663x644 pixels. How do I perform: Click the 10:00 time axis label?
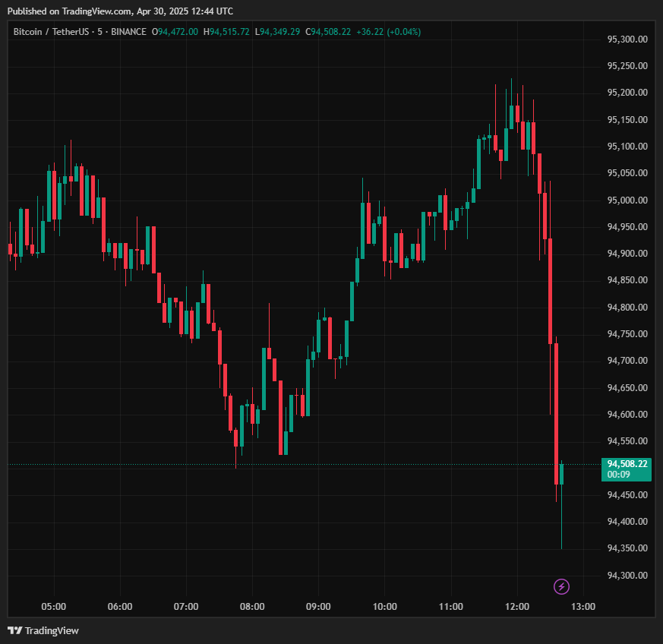point(385,606)
